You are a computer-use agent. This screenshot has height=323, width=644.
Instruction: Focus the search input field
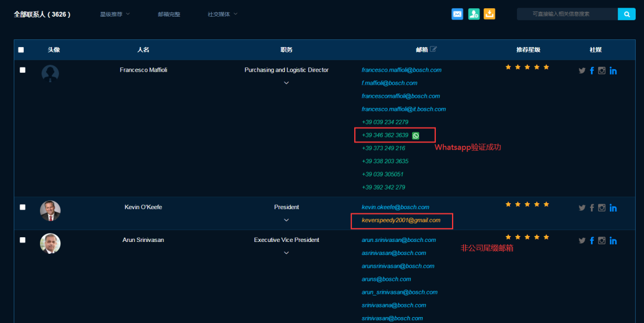tap(566, 14)
